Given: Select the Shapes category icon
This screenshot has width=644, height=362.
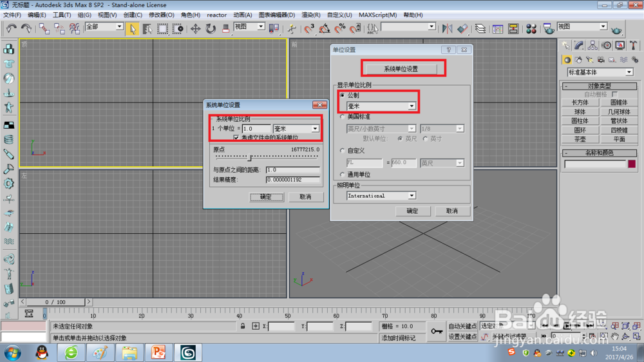Looking at the screenshot, I should tap(578, 60).
